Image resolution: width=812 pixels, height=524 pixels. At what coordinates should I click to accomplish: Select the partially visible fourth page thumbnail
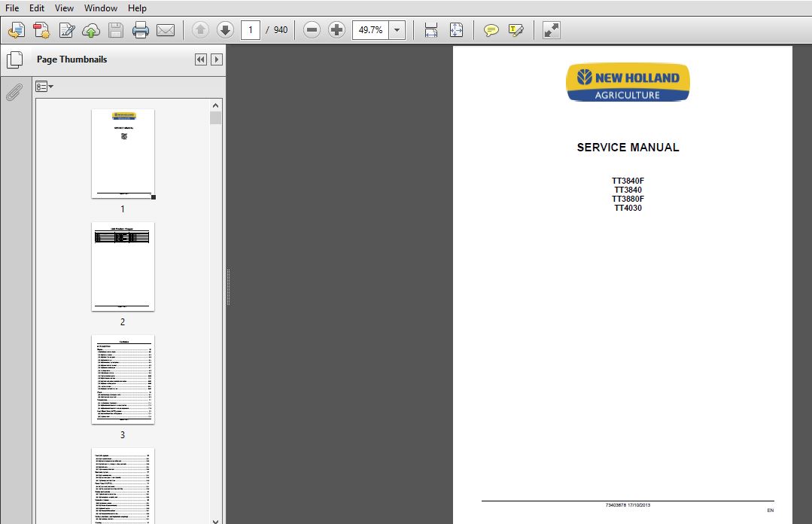[123, 486]
